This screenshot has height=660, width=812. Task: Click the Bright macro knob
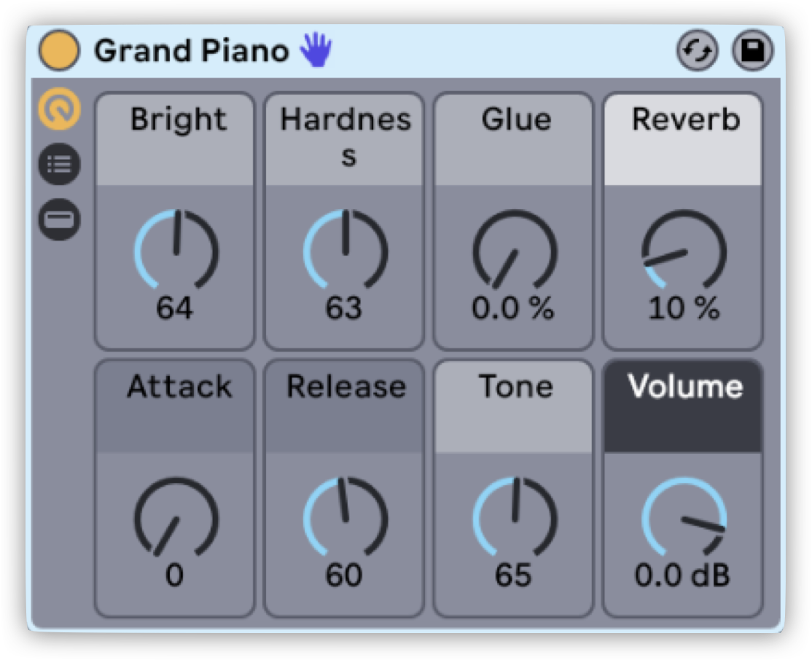176,250
